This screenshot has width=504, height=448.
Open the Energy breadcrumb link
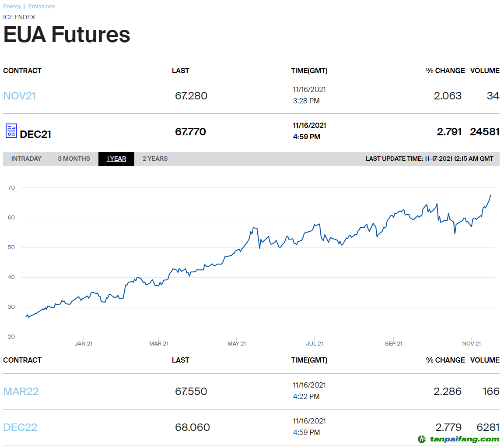tap(12, 7)
